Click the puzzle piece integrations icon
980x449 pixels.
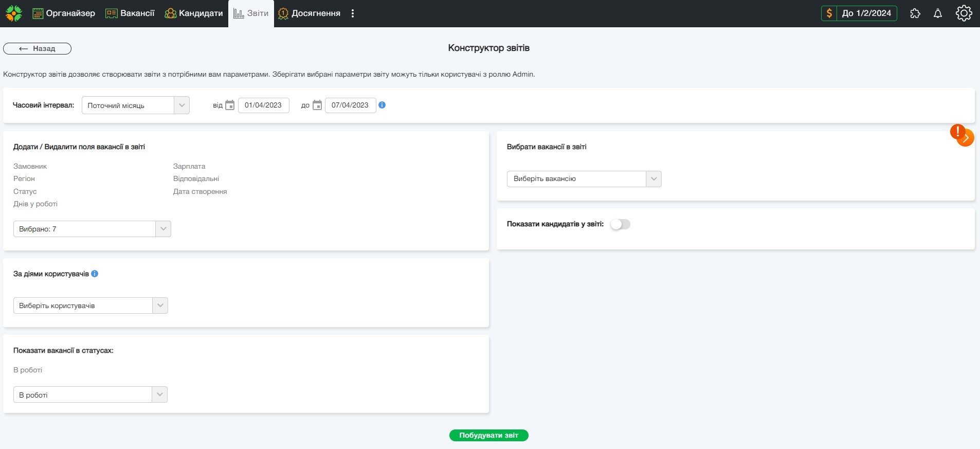tap(915, 13)
